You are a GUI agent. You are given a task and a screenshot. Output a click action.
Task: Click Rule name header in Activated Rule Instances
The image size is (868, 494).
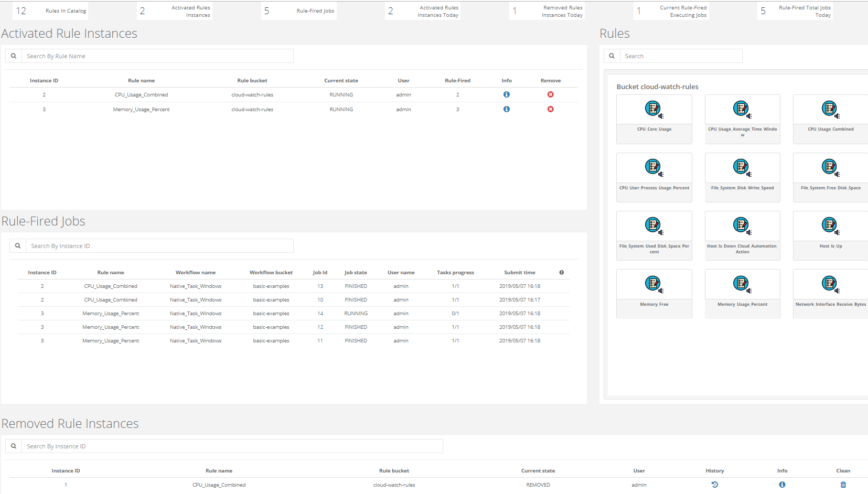142,81
